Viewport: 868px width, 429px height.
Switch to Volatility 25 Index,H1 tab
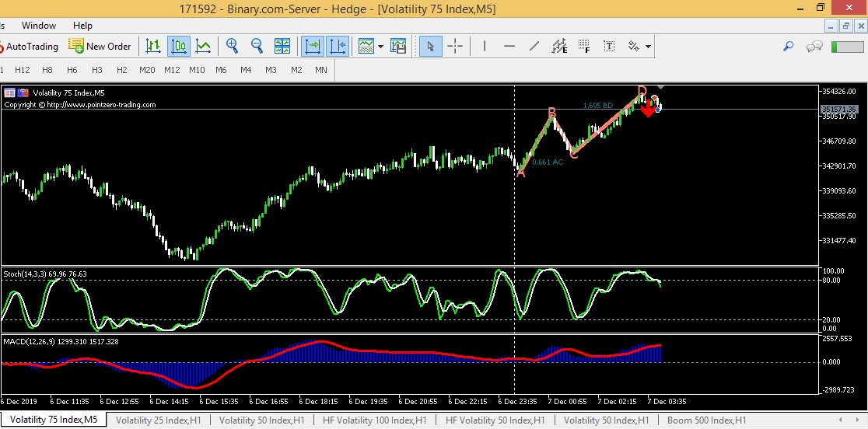coord(159,420)
